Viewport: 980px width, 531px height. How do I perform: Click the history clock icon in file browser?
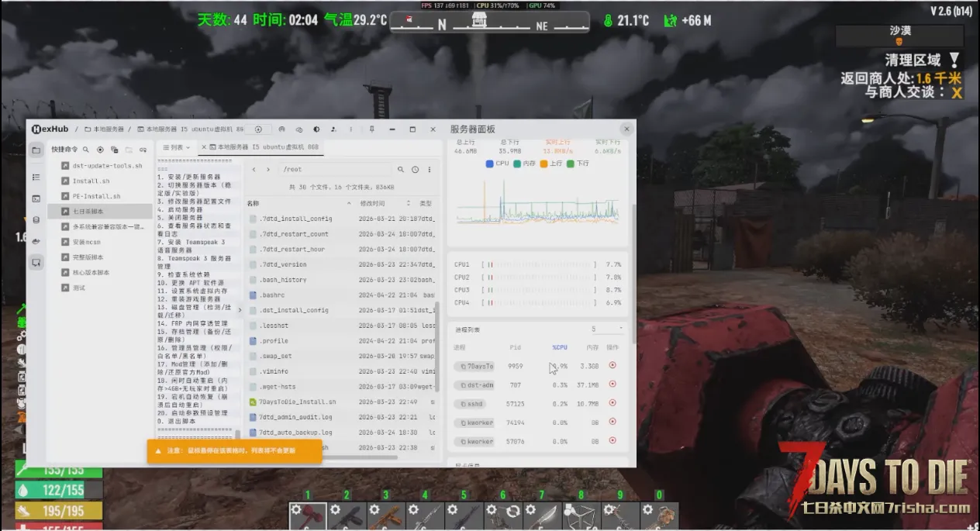(415, 169)
